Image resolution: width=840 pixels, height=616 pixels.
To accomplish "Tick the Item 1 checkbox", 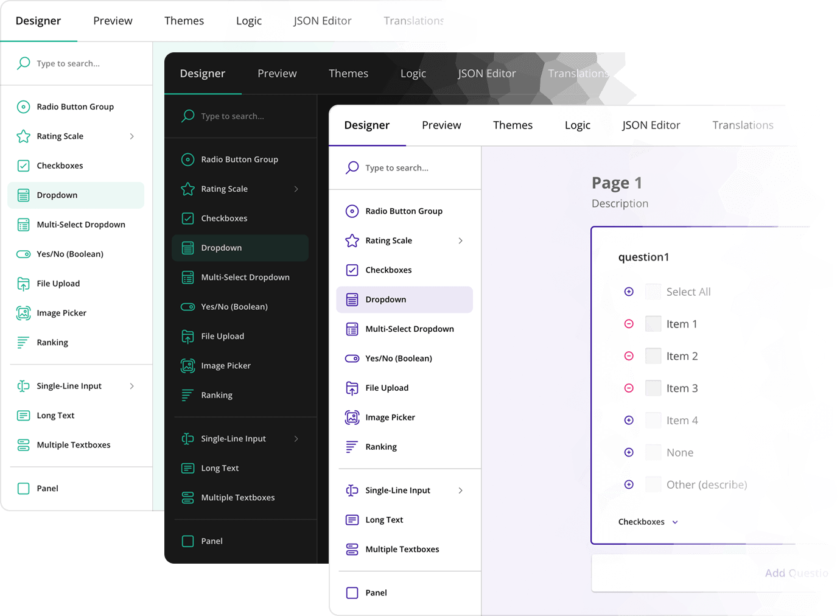I will point(653,323).
